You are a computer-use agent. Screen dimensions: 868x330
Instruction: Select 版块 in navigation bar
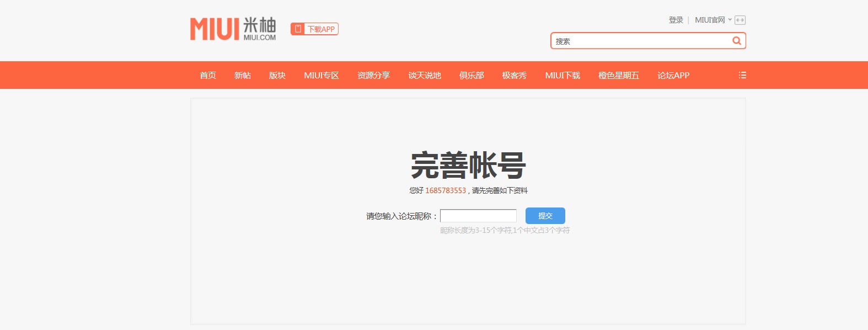point(277,75)
